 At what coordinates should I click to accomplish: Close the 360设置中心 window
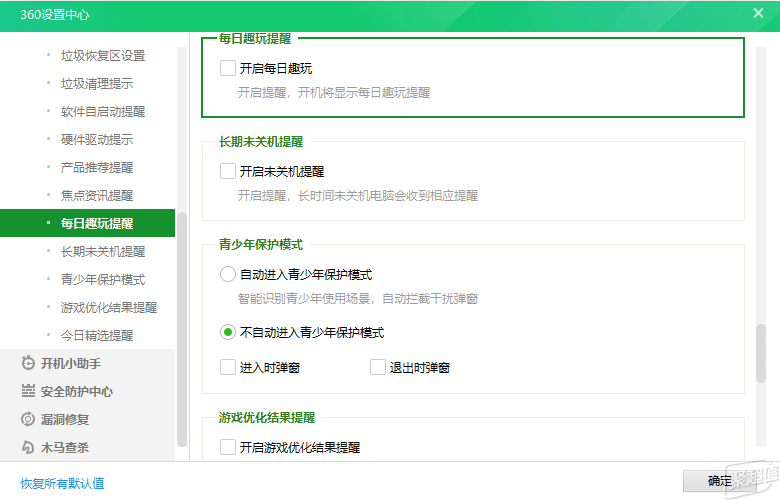pyautogui.click(x=758, y=13)
